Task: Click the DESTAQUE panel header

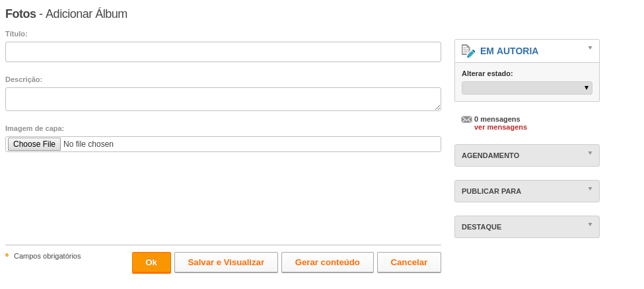Action: click(x=527, y=227)
